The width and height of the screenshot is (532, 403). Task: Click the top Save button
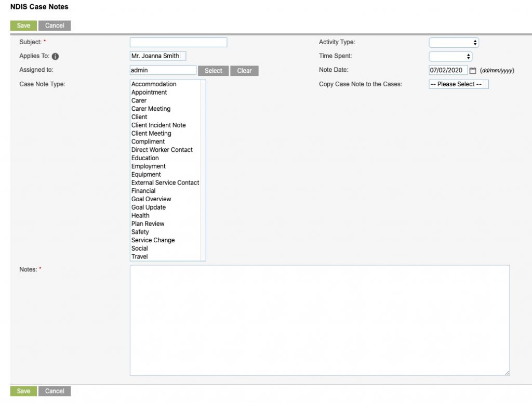(23, 25)
